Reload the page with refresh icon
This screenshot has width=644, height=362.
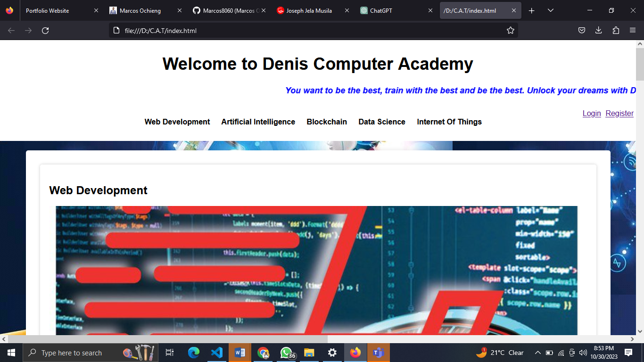(45, 31)
